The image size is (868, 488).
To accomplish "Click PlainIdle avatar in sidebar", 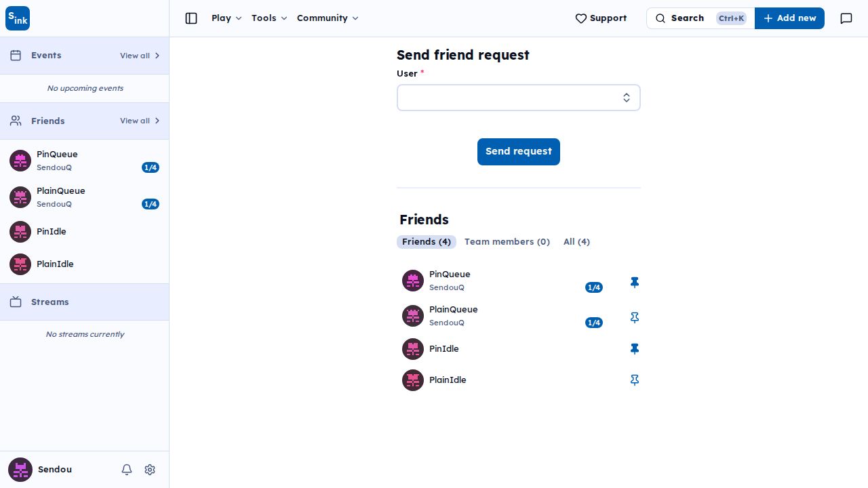I will (20, 264).
